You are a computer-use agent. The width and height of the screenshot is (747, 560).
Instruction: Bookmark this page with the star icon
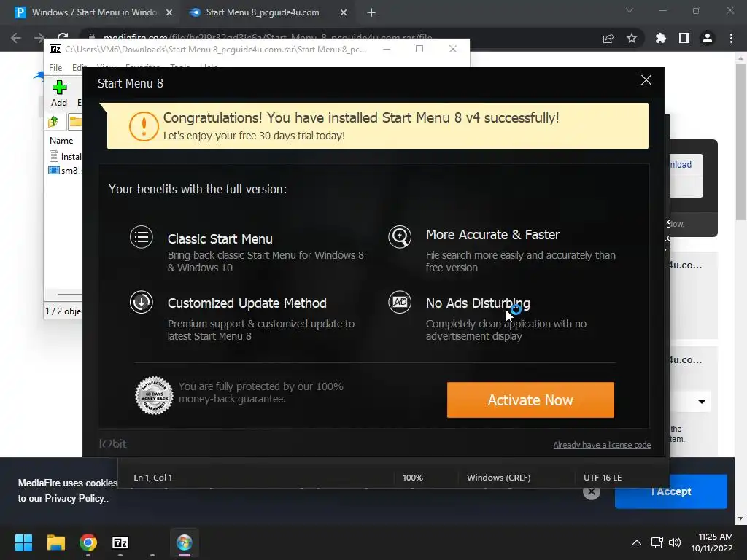[x=632, y=38]
